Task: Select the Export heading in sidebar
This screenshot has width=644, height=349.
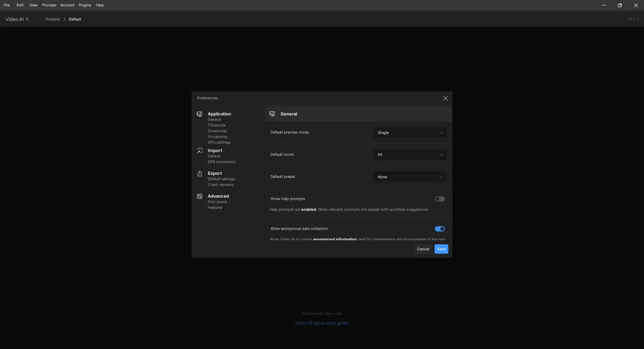Action: pyautogui.click(x=215, y=173)
